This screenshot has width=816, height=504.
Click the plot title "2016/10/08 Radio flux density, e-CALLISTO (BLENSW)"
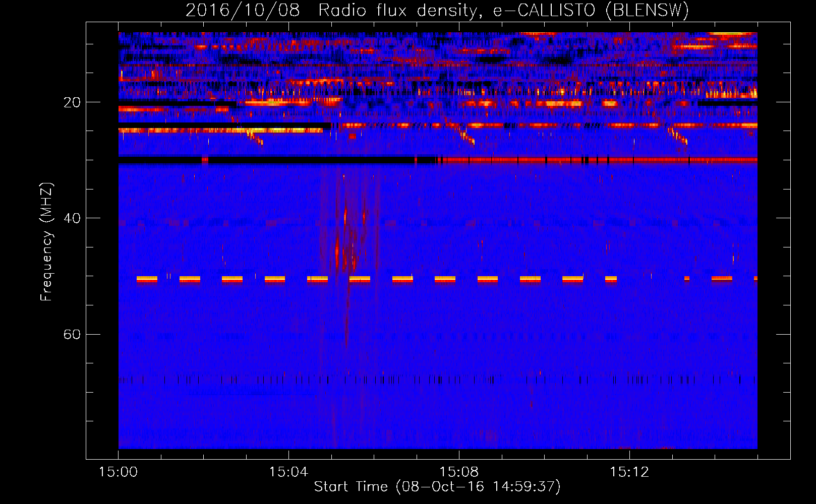coord(437,10)
